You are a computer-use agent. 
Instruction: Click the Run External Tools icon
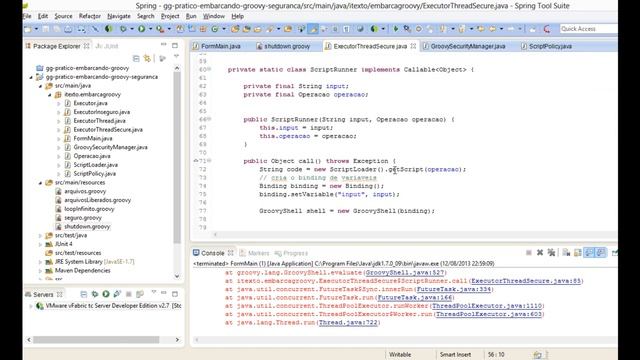pos(160,29)
